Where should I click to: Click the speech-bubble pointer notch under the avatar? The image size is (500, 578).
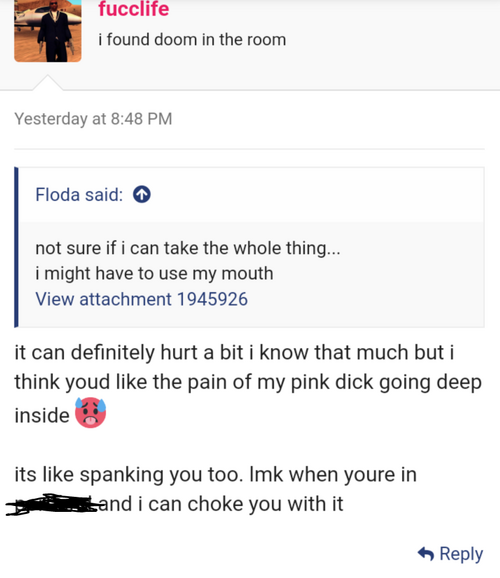point(48,83)
